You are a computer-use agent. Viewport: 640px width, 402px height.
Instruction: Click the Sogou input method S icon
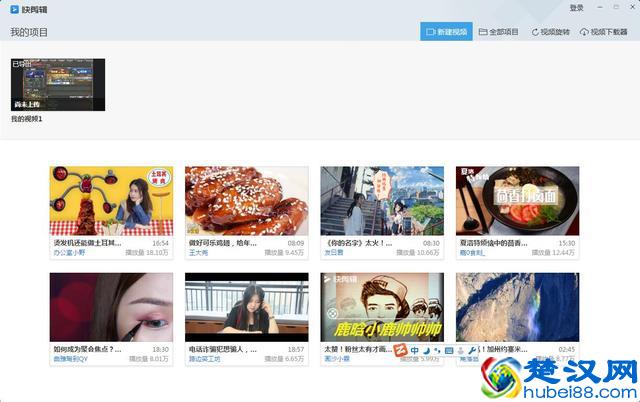click(400, 350)
